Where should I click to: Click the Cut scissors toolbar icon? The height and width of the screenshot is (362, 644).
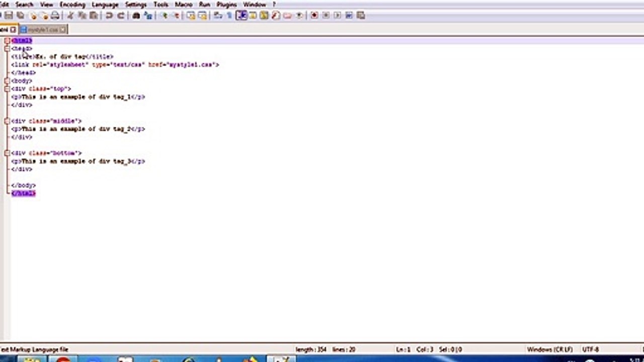(x=70, y=16)
